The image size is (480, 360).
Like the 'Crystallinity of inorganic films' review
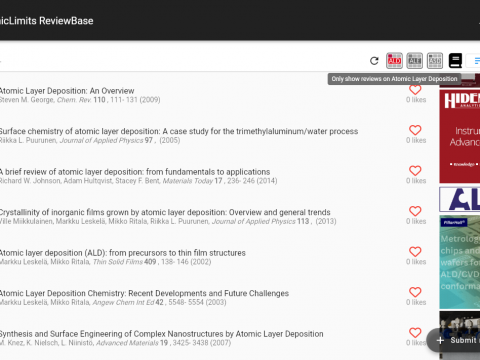pos(415,211)
